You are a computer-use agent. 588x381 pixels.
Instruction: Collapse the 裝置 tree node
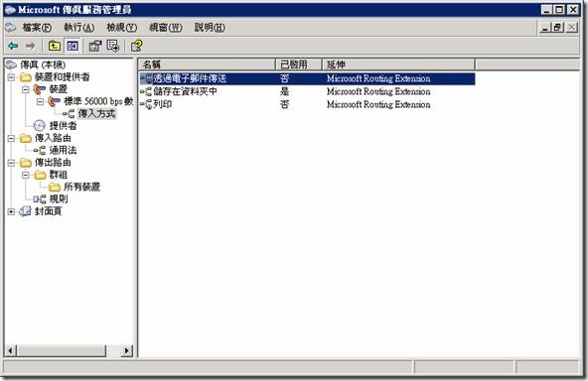(26, 89)
